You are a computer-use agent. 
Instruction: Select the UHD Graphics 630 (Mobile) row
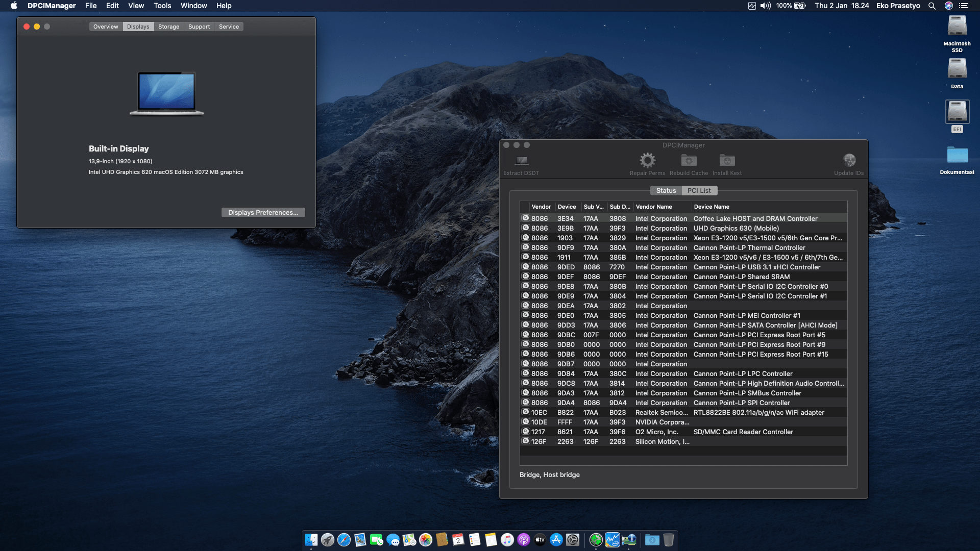tap(683, 228)
